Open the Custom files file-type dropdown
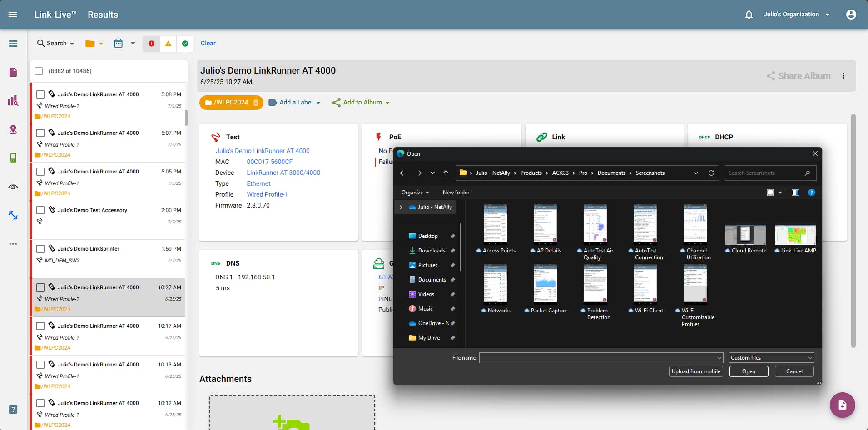 click(770, 357)
